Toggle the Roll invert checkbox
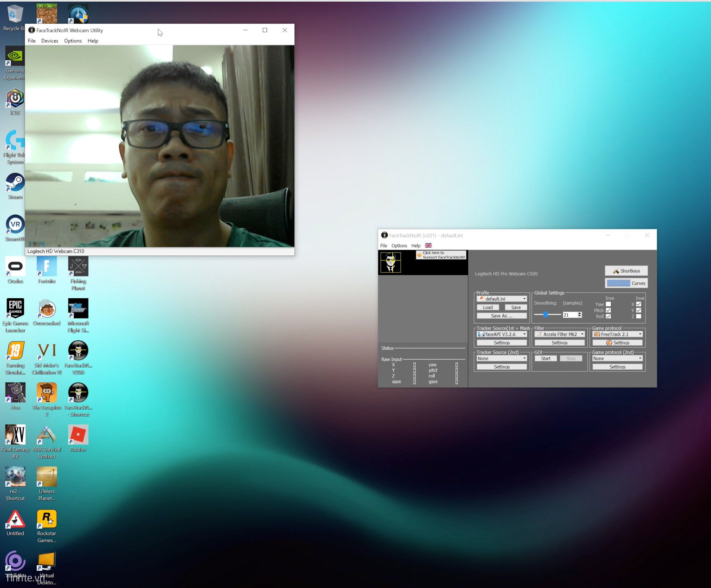Viewport: 711px width, 588px height. tap(608, 316)
